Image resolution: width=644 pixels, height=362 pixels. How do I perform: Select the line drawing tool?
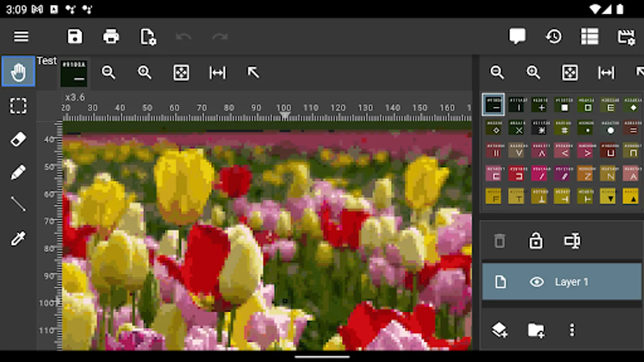coord(19,204)
